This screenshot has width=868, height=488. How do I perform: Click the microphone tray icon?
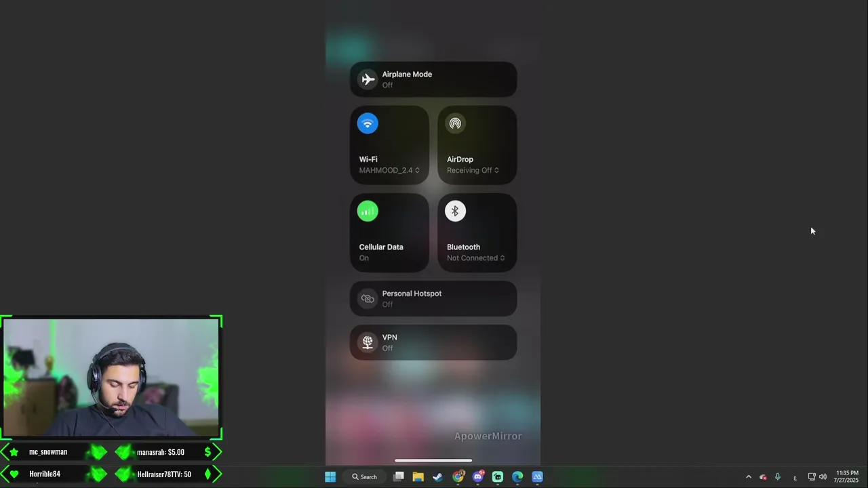tap(778, 476)
